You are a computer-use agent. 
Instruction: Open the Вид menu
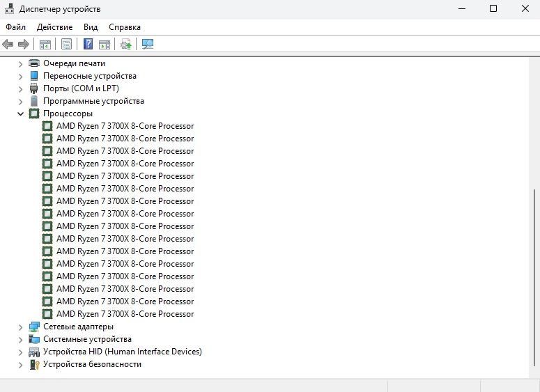(x=91, y=27)
